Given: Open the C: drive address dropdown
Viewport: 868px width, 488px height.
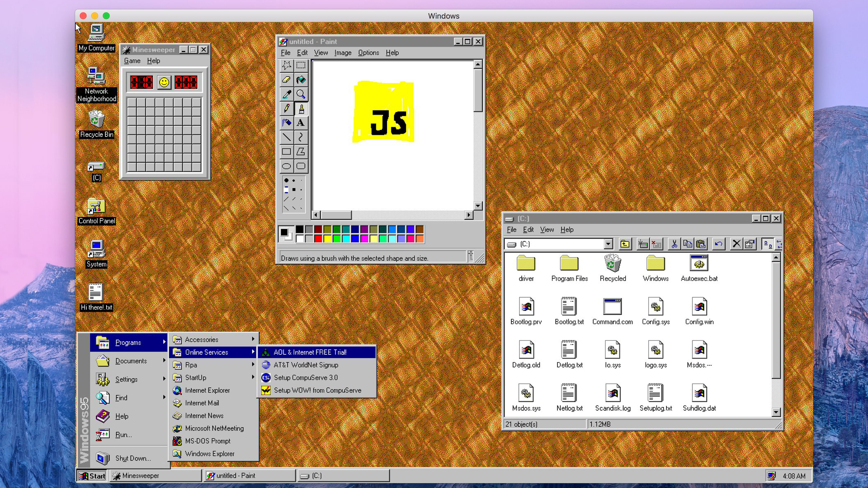Looking at the screenshot, I should pos(608,244).
